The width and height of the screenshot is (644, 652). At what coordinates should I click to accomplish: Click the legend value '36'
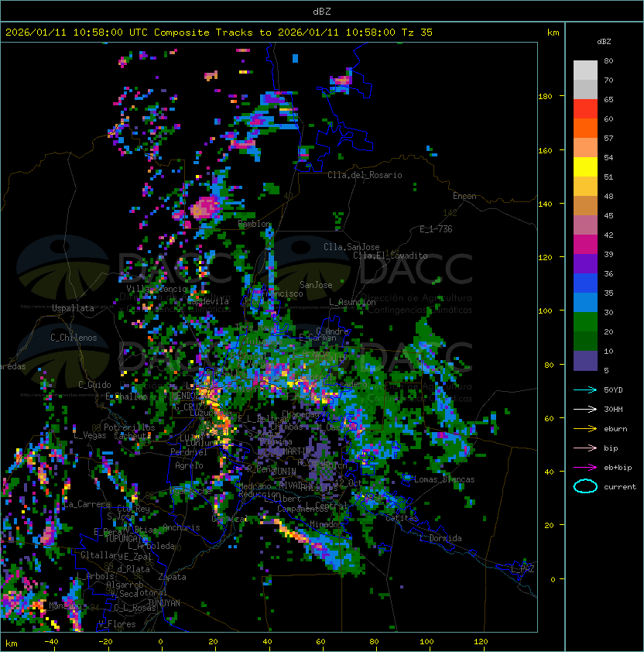(x=608, y=273)
